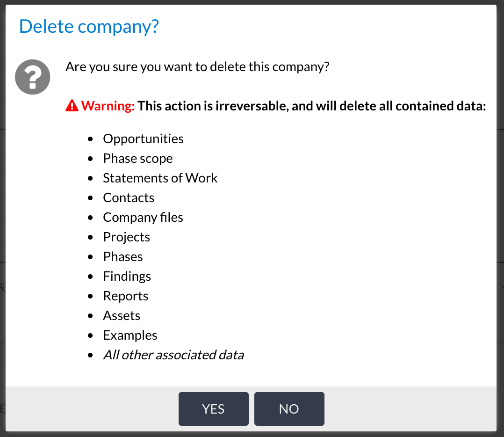Click the "Examples" list entry
This screenshot has width=504, height=437.
130,335
